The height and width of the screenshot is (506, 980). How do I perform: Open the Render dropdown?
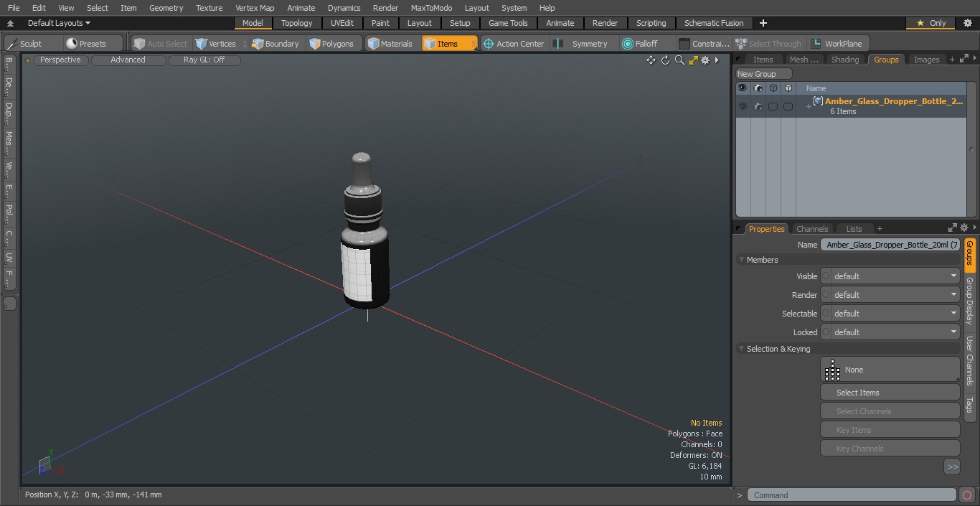point(890,295)
